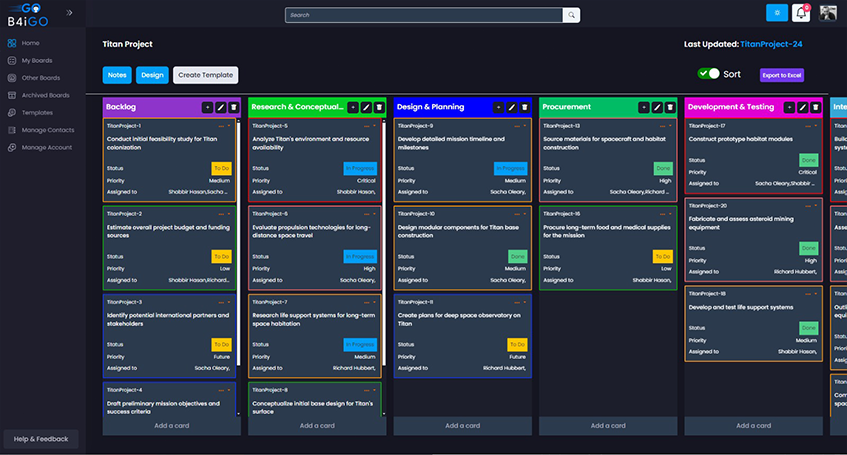Click the plus icon in Backlog column header
Viewport: 847px width, 455px height.
tap(207, 107)
